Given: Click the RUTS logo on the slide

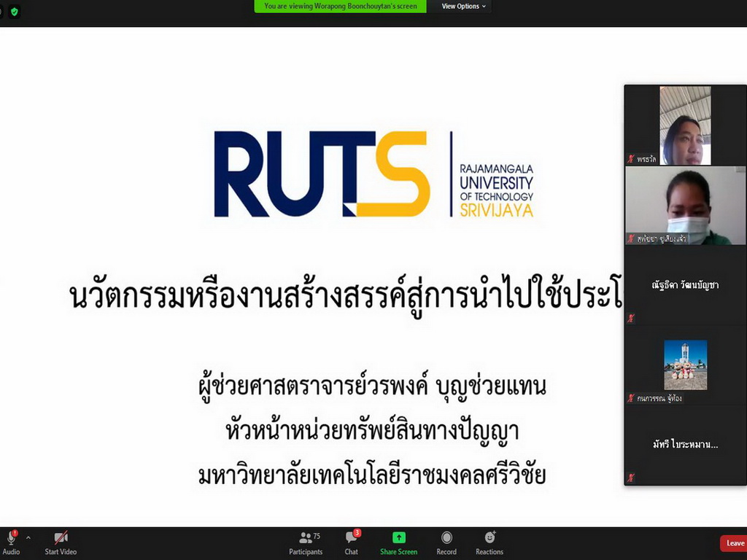Looking at the screenshot, I should (322, 174).
